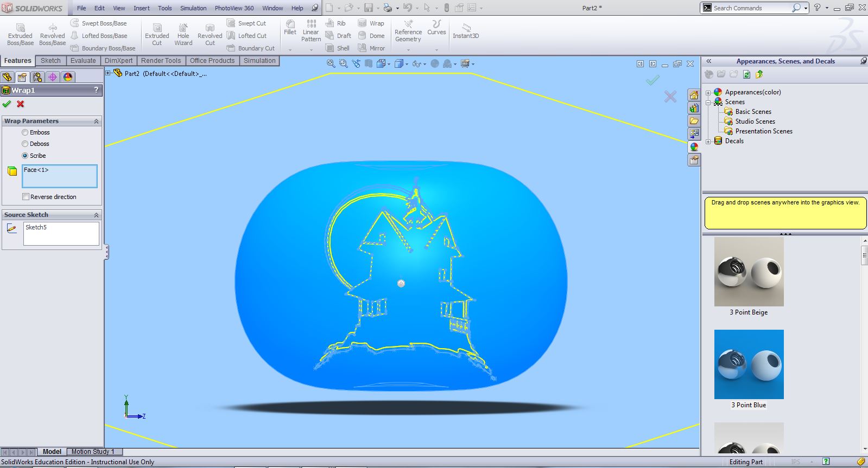Expand the Decals tree node
The image size is (868, 468).
point(708,142)
